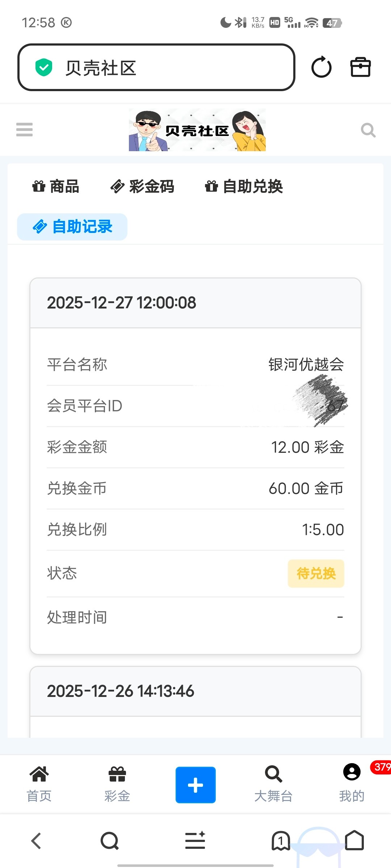
Task: Tap the blue plus button
Action: (195, 785)
